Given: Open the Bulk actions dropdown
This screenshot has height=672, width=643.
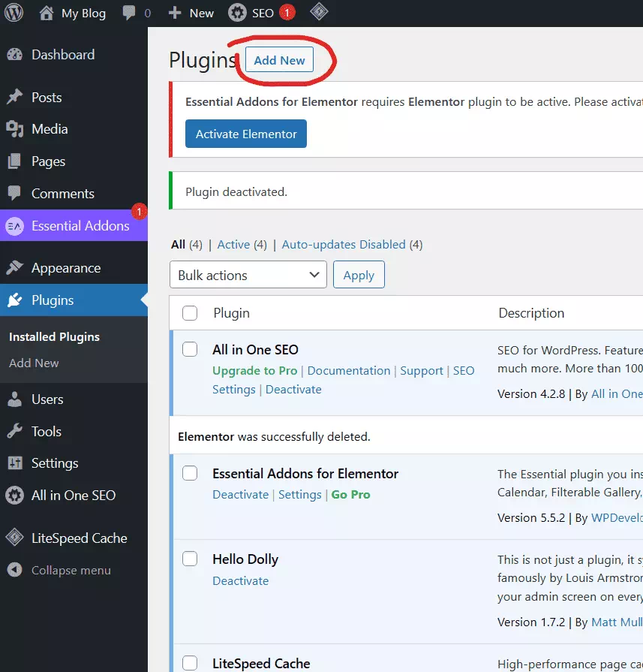Looking at the screenshot, I should (248, 275).
